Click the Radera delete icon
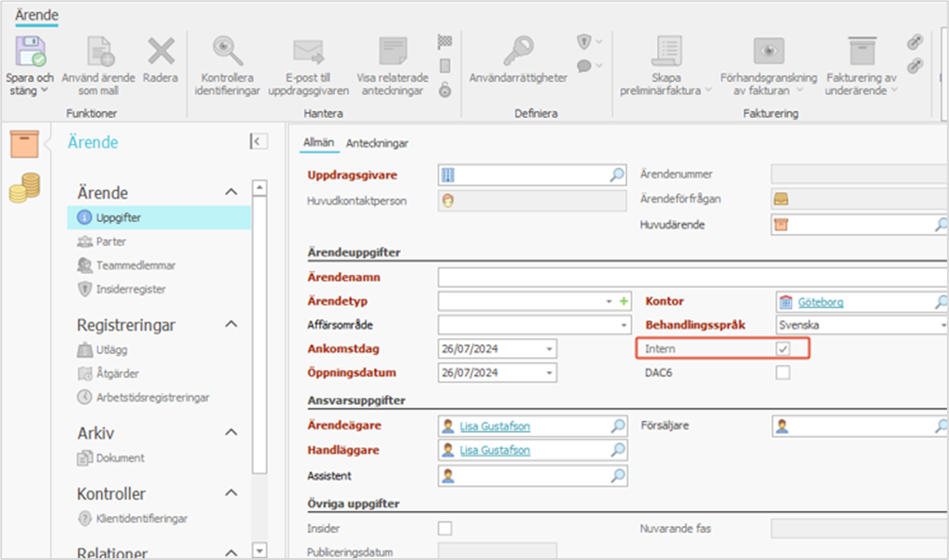The width and height of the screenshot is (949, 560). point(160,51)
